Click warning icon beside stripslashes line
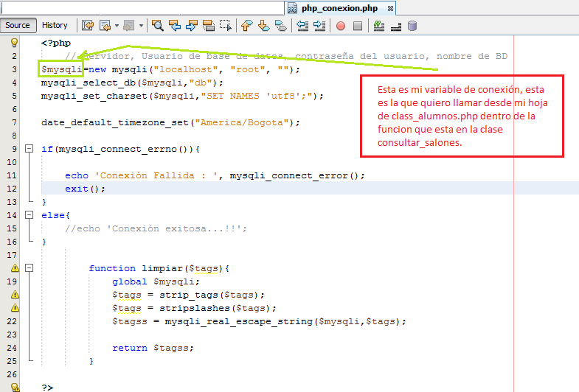The height and width of the screenshot is (392, 579). [15, 307]
